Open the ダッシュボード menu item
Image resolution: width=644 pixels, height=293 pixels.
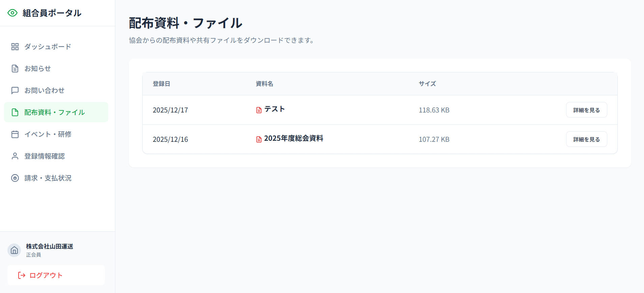click(x=48, y=47)
